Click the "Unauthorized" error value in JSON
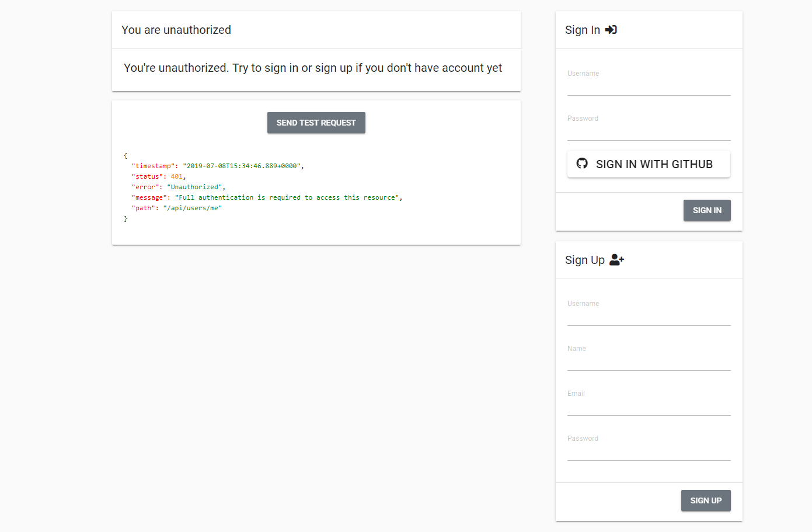Viewport: 812px width, 532px height. click(195, 187)
